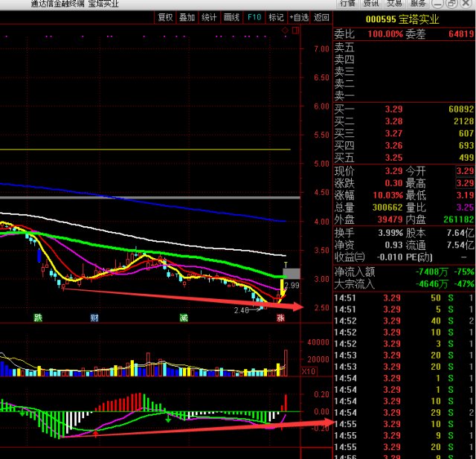Image resolution: width=476 pixels, height=459 pixels.
Task: Click the 量比 3.25 value
Action: (x=465, y=208)
